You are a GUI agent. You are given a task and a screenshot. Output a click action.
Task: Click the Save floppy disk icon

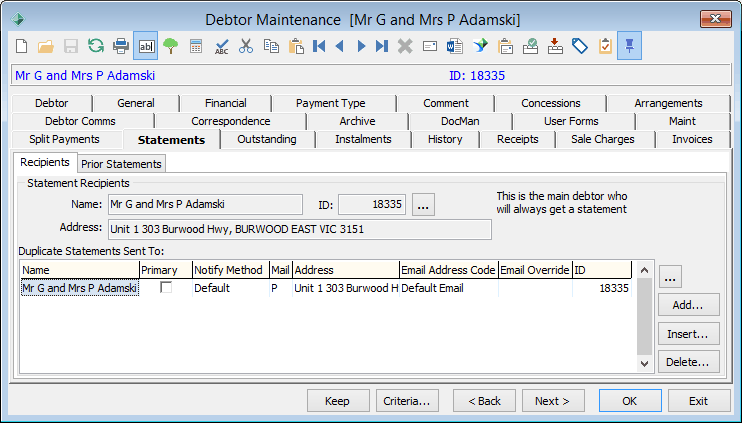pos(71,46)
